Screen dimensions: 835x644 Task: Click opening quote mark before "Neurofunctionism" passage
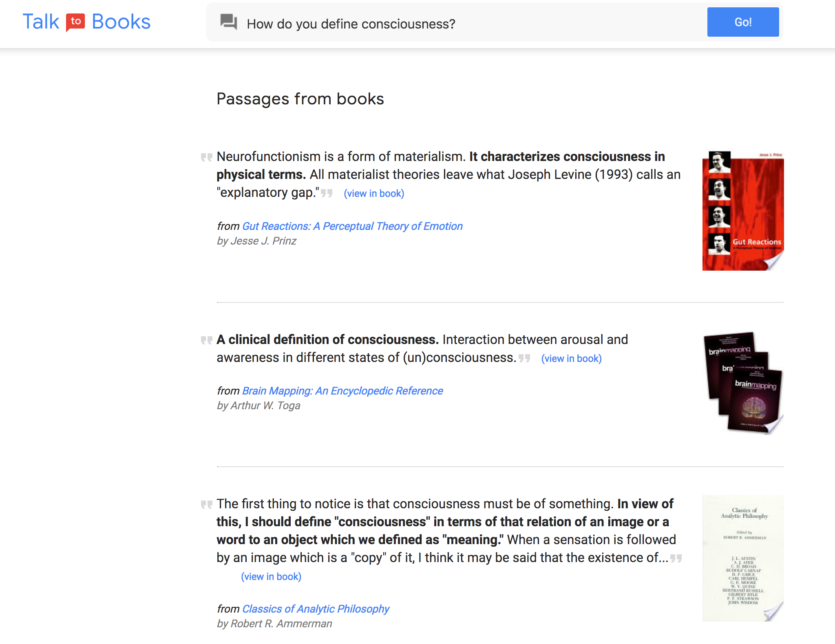(207, 157)
